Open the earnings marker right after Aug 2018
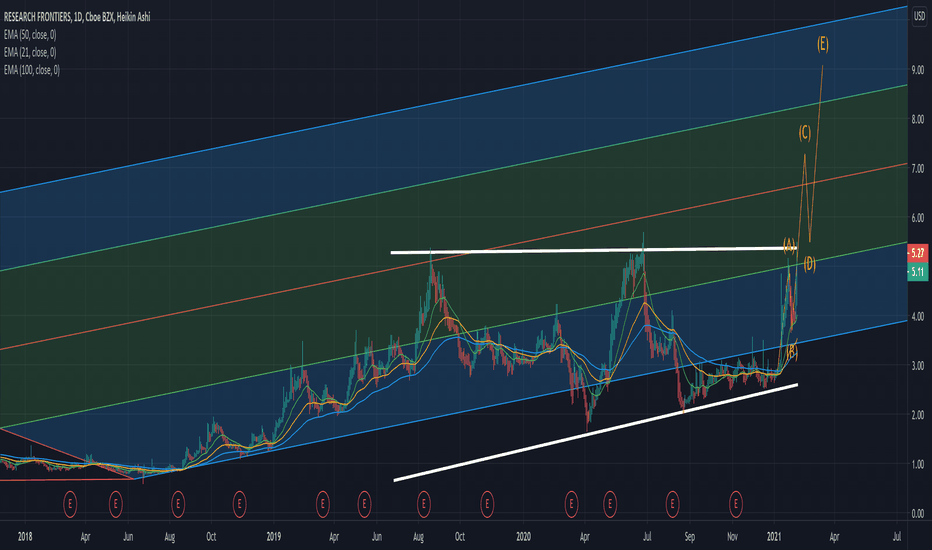932x550 pixels. (x=178, y=504)
